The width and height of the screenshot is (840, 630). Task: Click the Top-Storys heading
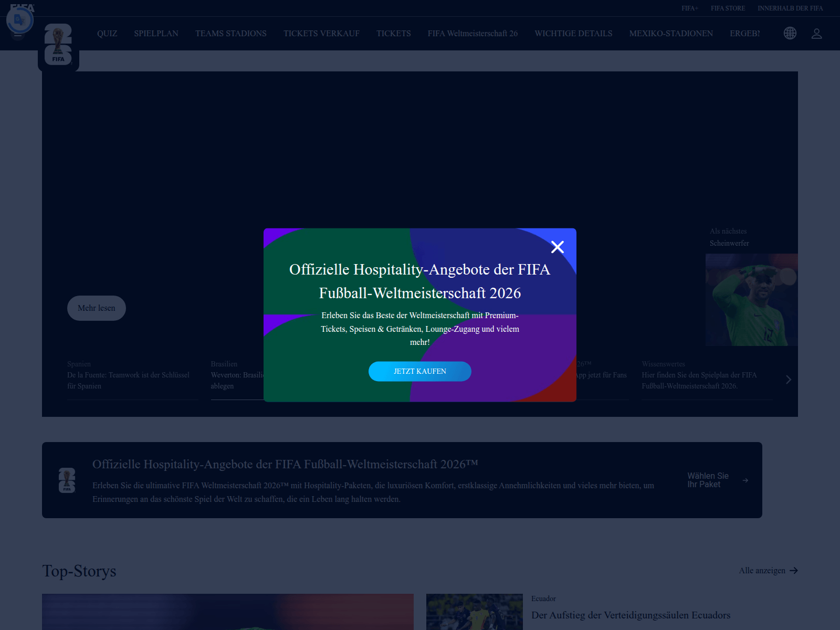click(79, 571)
